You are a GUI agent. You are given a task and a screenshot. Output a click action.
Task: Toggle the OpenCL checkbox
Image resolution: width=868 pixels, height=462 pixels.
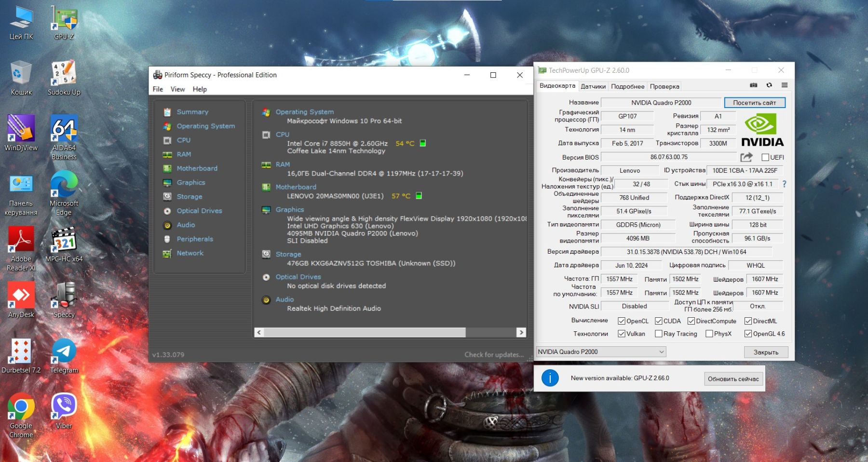(622, 321)
